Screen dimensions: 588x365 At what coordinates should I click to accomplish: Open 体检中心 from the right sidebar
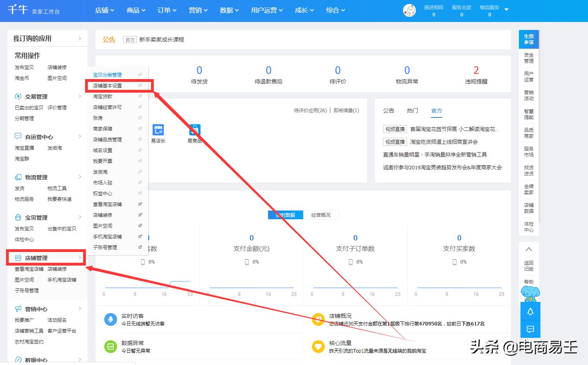coord(528,228)
